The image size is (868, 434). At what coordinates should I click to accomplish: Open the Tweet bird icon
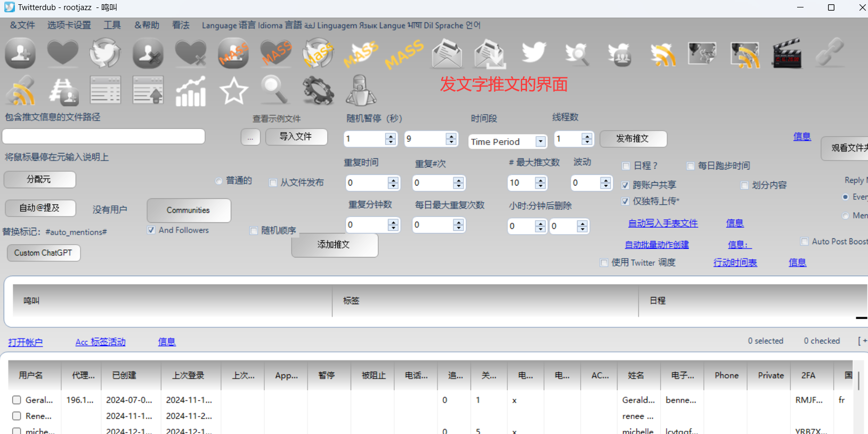(534, 53)
